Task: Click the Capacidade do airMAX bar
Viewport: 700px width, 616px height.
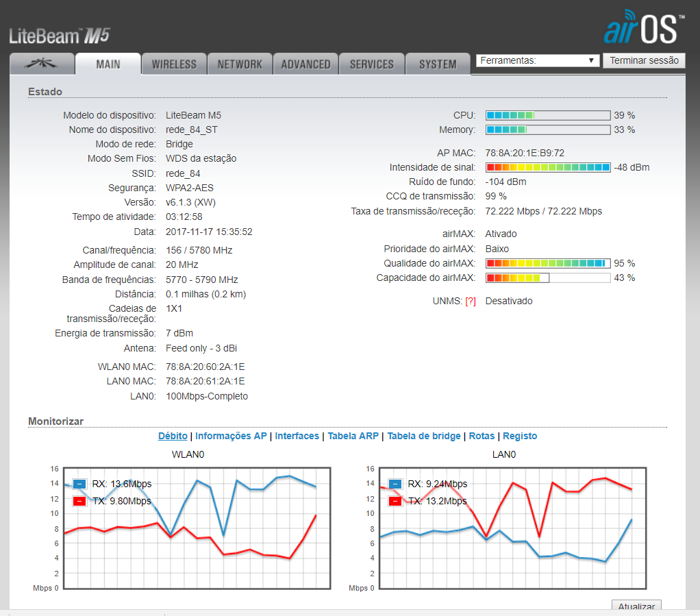Action: (x=548, y=278)
